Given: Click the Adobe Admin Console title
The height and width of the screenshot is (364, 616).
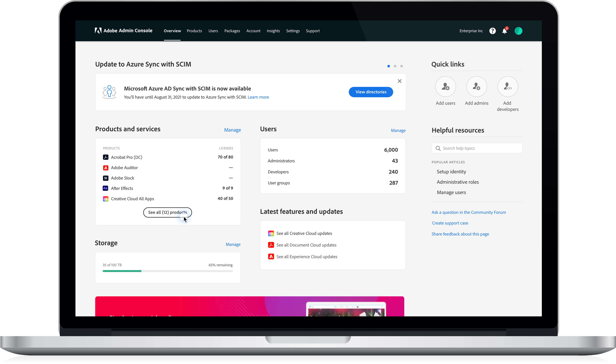Looking at the screenshot, I should 128,31.
